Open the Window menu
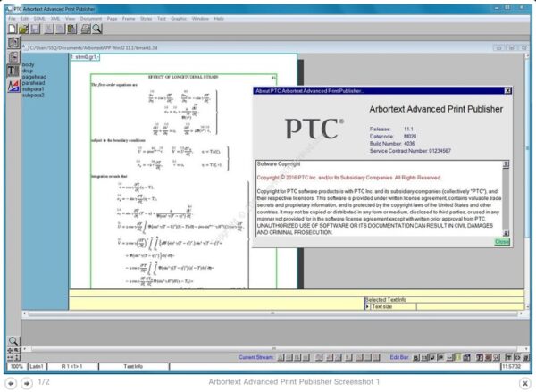Image resolution: width=536 pixels, height=392 pixels. pos(200,19)
